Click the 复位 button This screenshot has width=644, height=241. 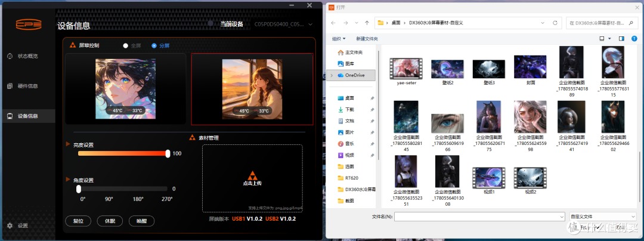pyautogui.click(x=78, y=221)
